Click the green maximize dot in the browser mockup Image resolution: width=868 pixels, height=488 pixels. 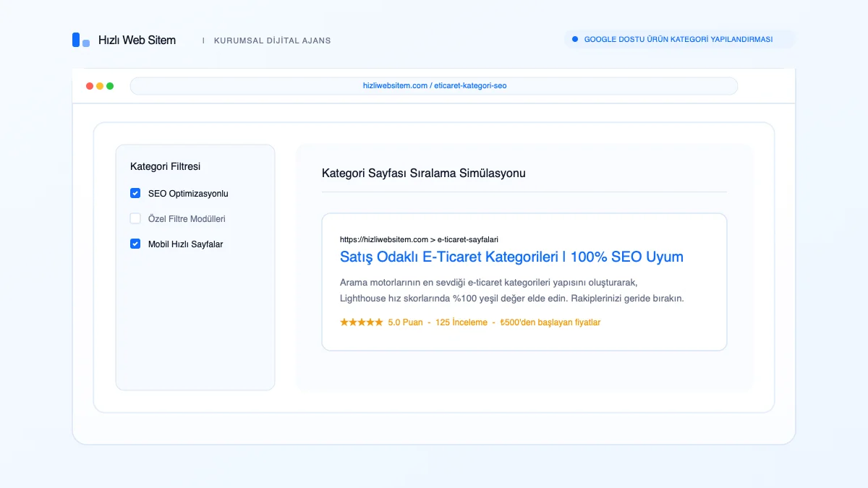(110, 86)
